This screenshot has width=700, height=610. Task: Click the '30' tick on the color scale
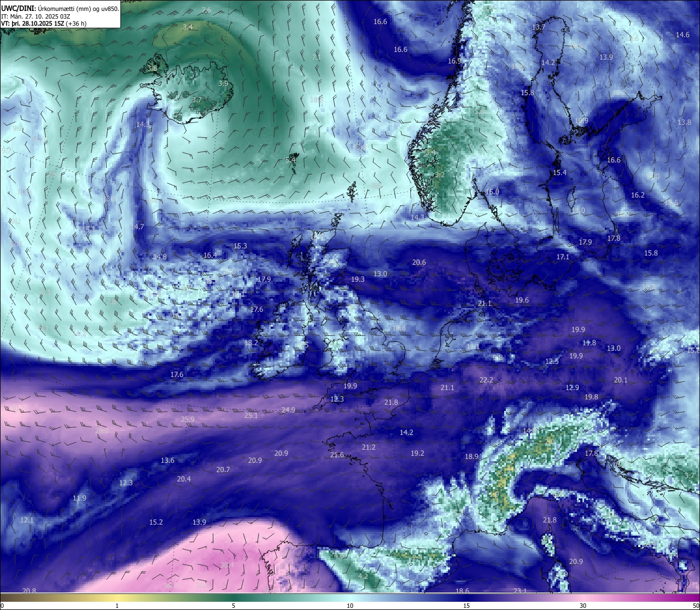(583, 606)
